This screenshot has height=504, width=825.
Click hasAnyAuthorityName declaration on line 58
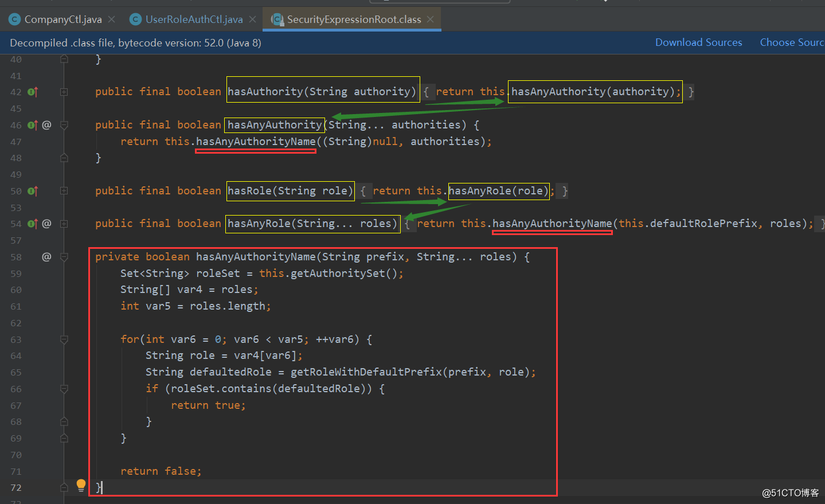256,257
